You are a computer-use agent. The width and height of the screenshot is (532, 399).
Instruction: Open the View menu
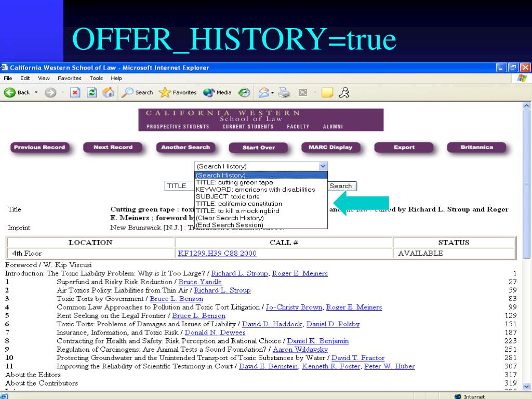tap(44, 78)
